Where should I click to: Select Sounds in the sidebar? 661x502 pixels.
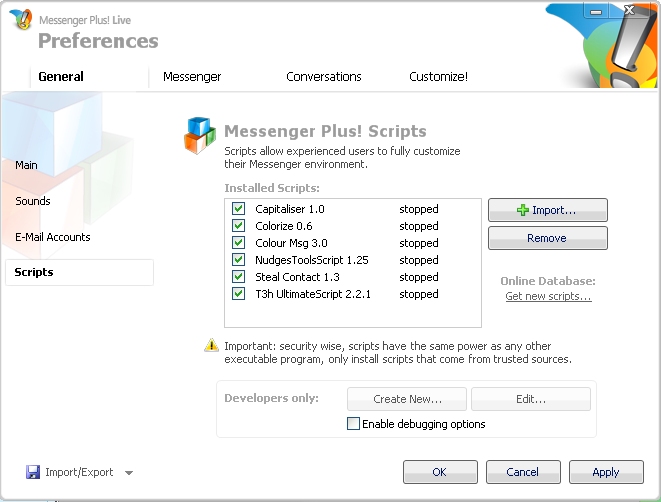pos(33,201)
